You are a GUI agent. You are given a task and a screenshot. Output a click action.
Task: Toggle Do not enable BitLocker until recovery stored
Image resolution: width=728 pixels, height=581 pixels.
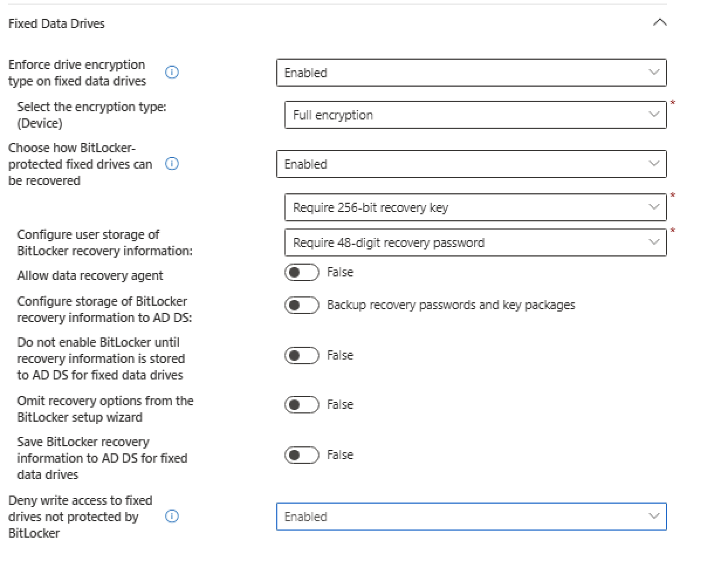click(301, 355)
